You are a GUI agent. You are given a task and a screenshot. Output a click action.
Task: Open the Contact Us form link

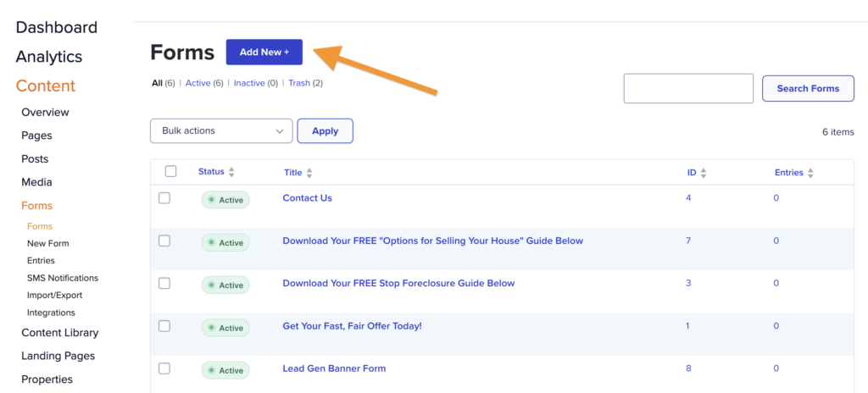point(307,197)
